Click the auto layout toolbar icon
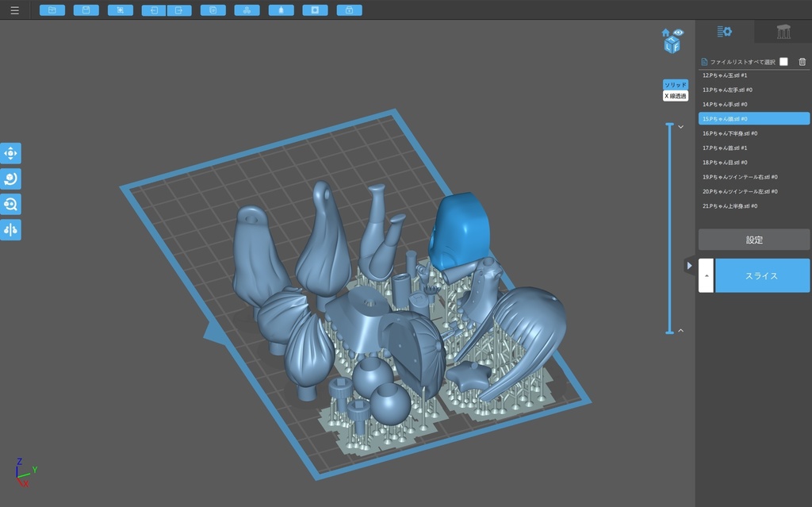 click(x=247, y=10)
